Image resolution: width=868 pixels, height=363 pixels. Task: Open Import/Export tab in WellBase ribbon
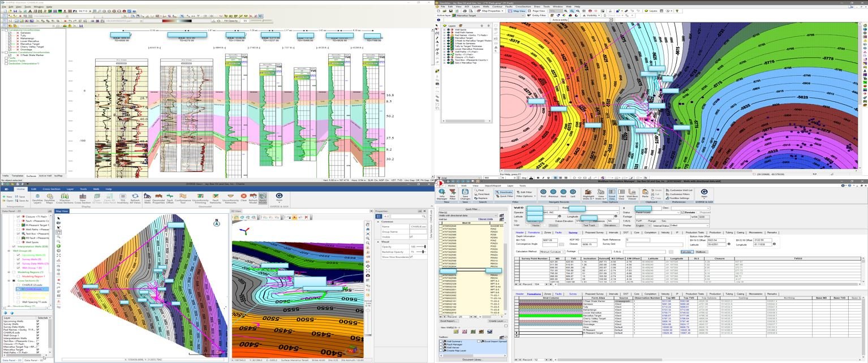[492, 185]
